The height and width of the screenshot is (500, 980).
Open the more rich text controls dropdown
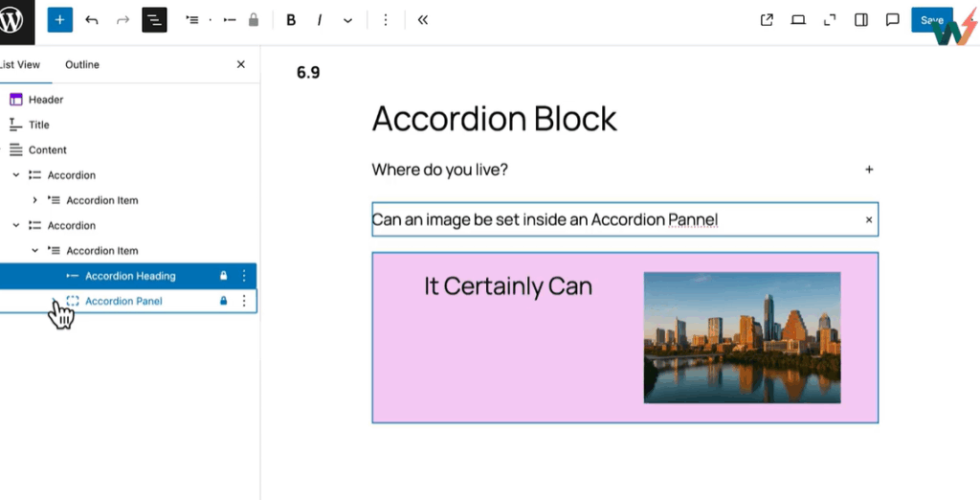(348, 20)
